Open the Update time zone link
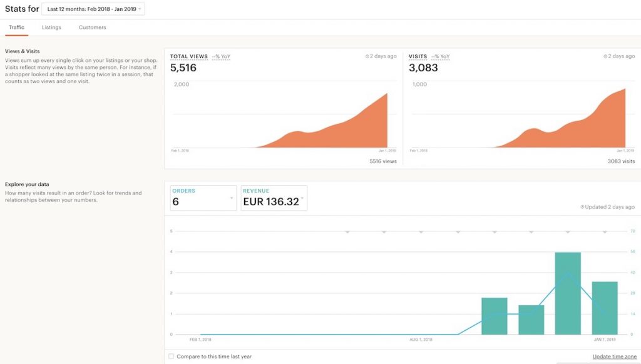 point(615,356)
